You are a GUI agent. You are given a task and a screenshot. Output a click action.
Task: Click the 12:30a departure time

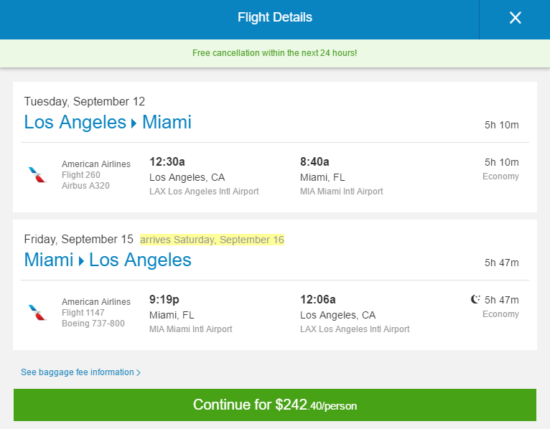167,162
